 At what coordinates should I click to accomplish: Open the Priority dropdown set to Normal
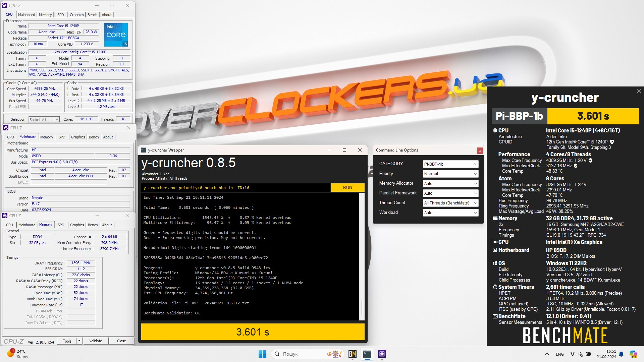(450, 174)
